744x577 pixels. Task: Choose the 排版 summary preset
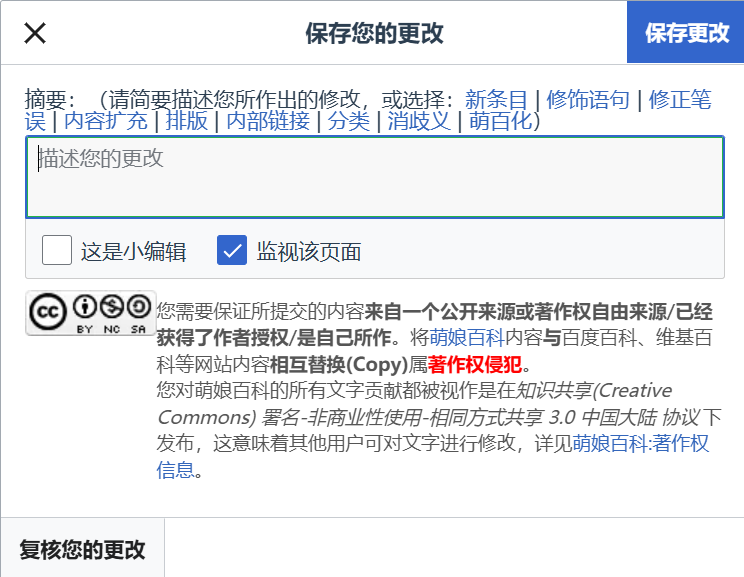pyautogui.click(x=187, y=122)
